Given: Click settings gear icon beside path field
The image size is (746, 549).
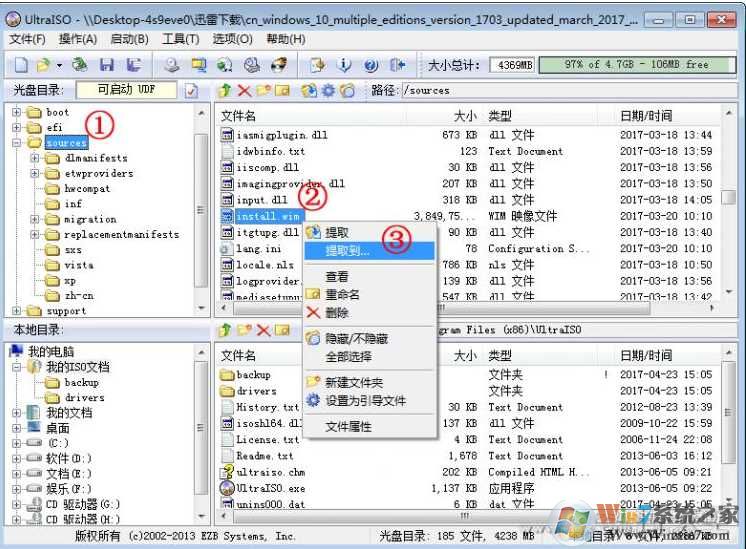Looking at the screenshot, I should coord(328,91).
